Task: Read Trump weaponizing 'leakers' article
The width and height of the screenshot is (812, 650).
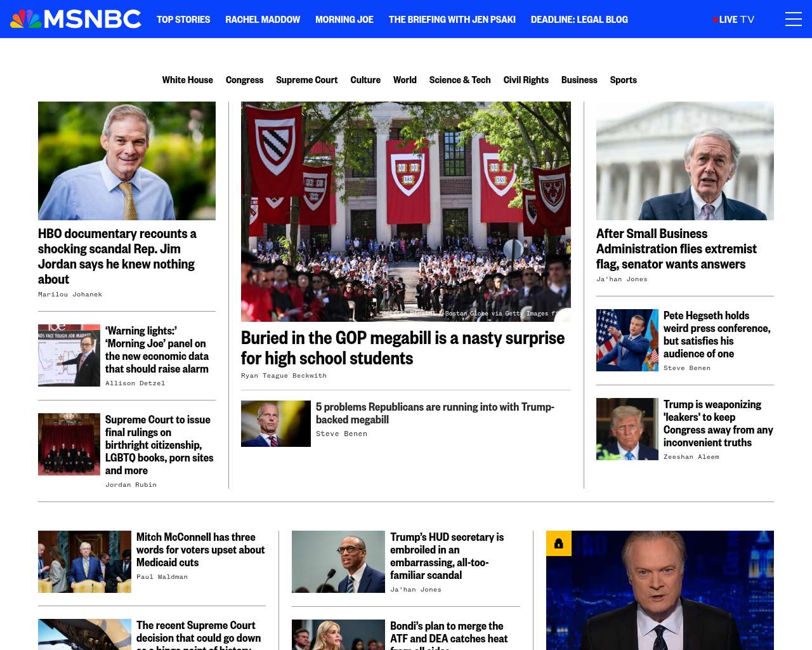Action: click(x=718, y=423)
